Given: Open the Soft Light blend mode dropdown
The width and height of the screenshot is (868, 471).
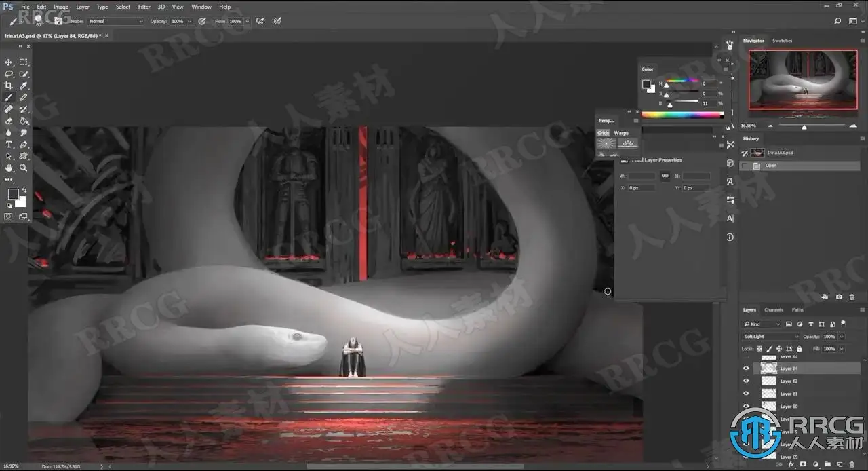Looking at the screenshot, I should (772, 337).
